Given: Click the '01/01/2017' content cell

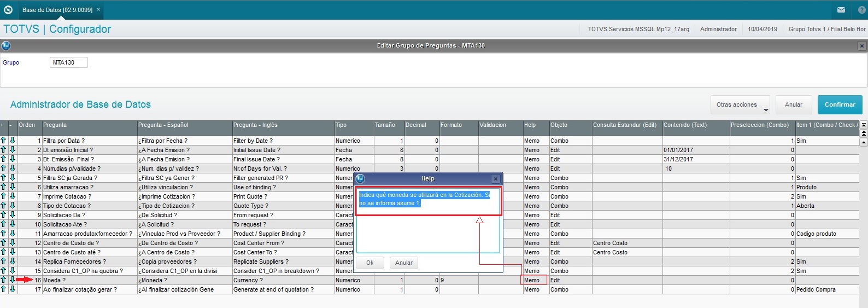Looking at the screenshot, I should coord(696,150).
